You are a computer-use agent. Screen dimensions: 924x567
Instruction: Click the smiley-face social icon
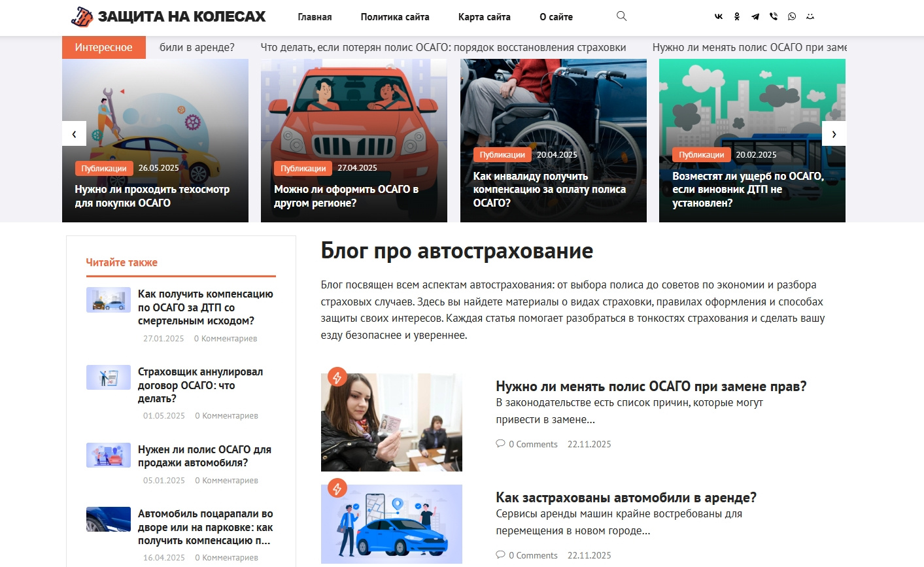coord(810,17)
